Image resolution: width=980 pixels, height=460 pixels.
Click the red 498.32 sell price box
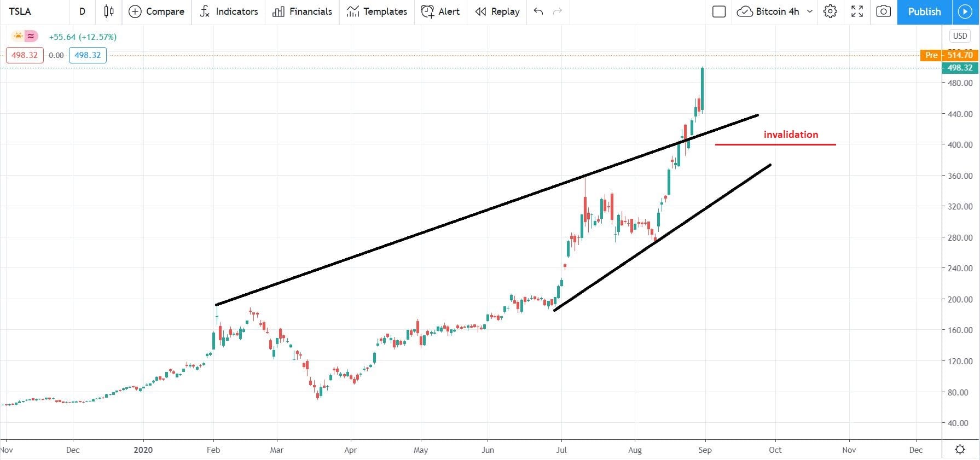pos(25,55)
